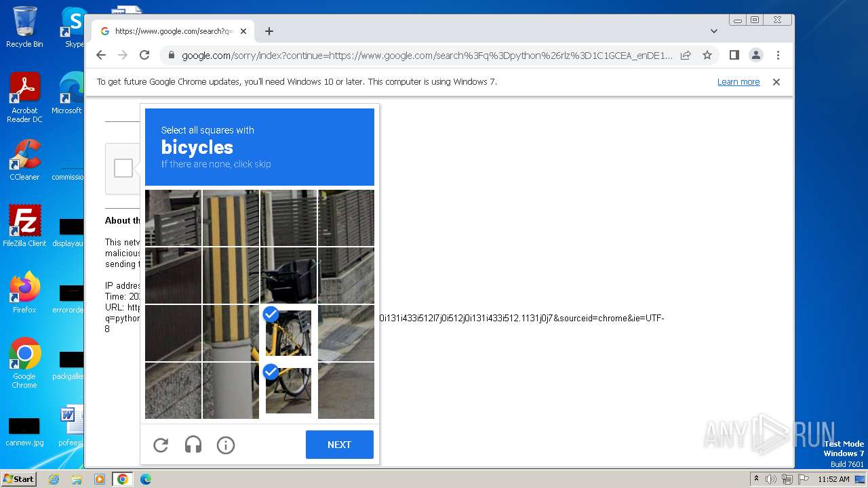Open Chrome three-dot menu
This screenshot has height=488, width=868.
(778, 55)
